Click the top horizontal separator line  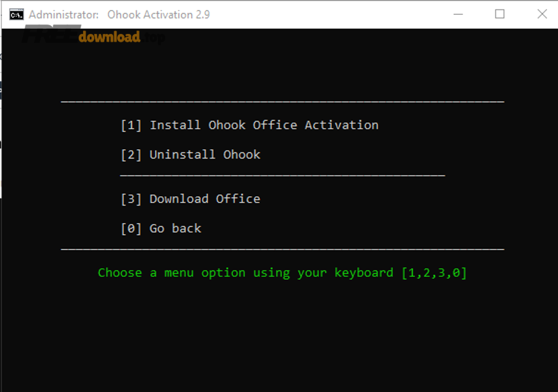pos(283,102)
